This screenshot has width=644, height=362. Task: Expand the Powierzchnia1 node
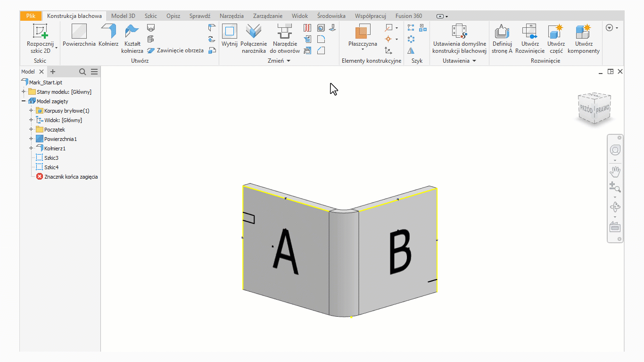pyautogui.click(x=32, y=139)
